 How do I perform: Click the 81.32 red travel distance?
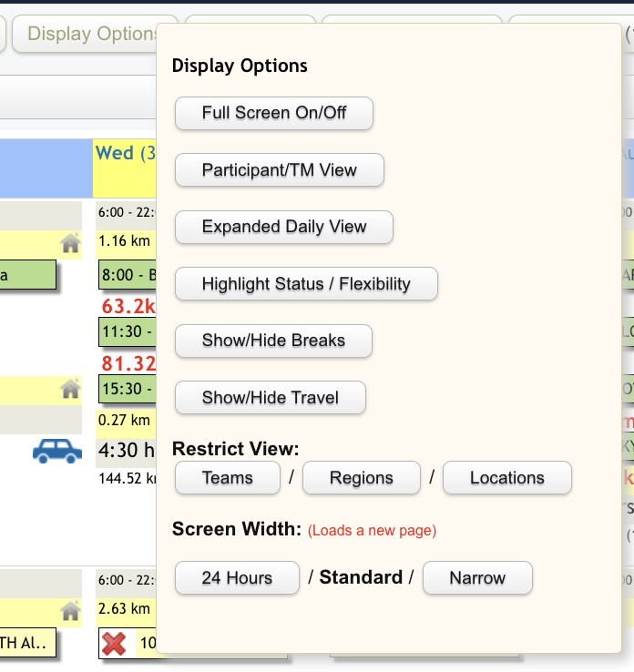(x=128, y=363)
